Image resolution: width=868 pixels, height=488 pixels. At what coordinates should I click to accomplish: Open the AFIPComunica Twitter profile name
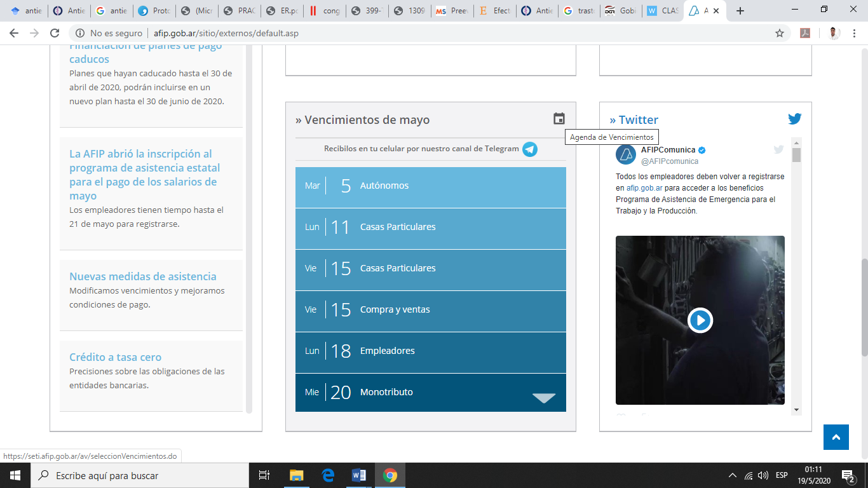tap(668, 150)
